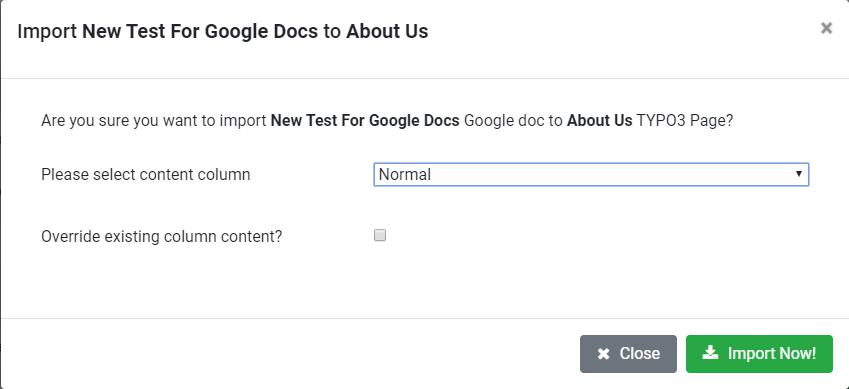Select the Normal content column combo box
The width and height of the screenshot is (849, 389).
click(x=591, y=174)
